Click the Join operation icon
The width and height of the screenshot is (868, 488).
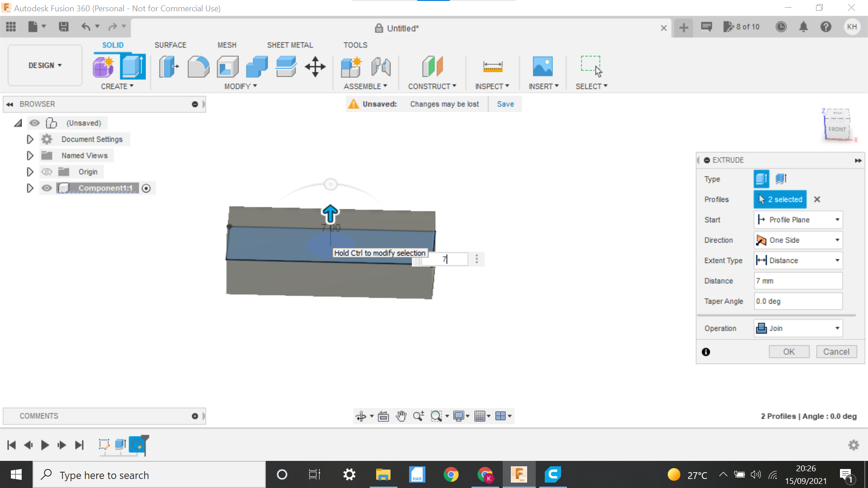(x=762, y=328)
